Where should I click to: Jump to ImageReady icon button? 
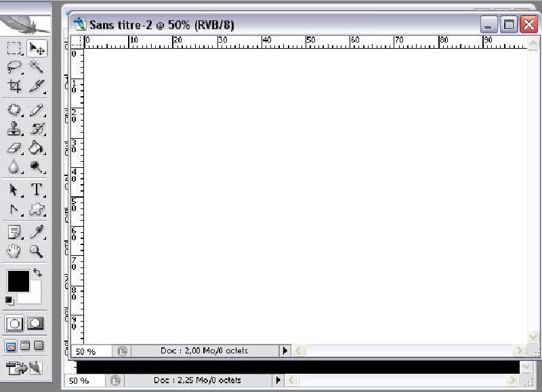click(24, 368)
